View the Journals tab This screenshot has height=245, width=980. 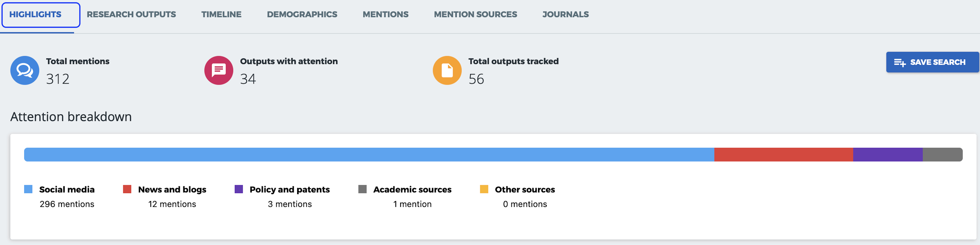[x=565, y=15]
